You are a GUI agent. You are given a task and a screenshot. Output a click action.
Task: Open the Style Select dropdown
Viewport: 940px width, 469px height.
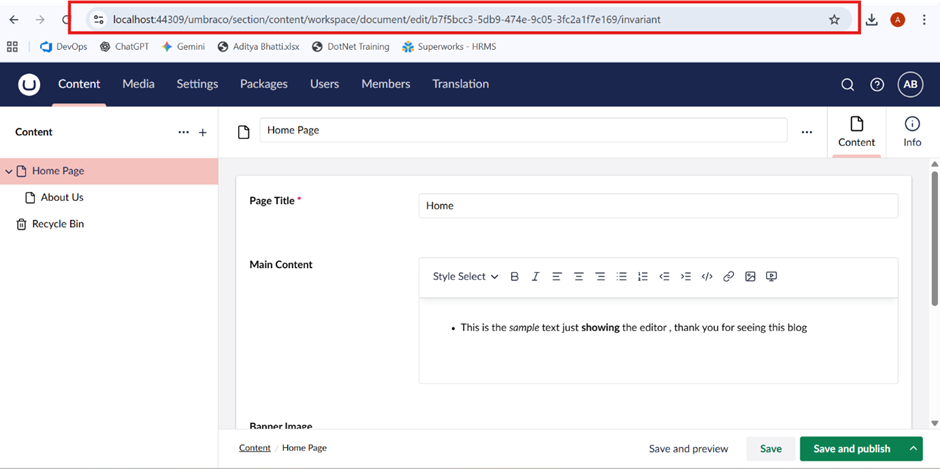coord(465,277)
